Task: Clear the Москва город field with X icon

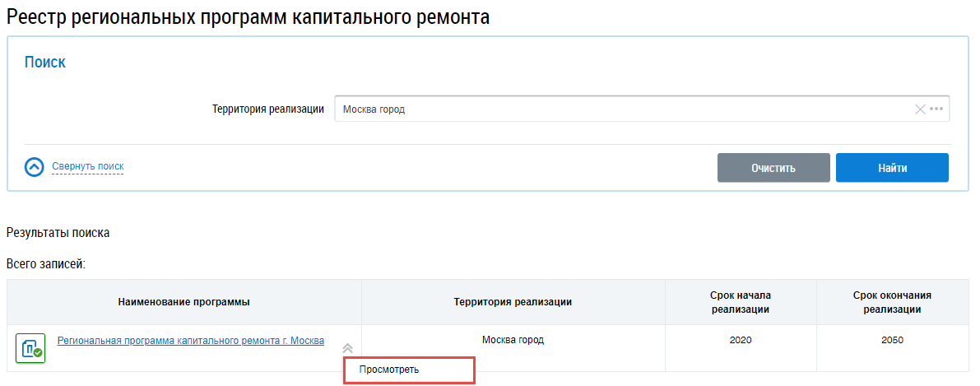Action: pos(920,109)
